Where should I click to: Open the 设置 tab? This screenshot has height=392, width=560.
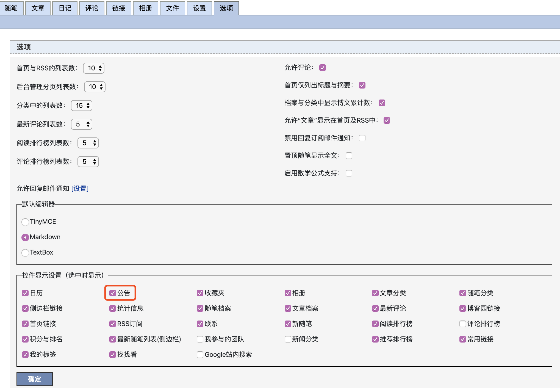pos(199,8)
